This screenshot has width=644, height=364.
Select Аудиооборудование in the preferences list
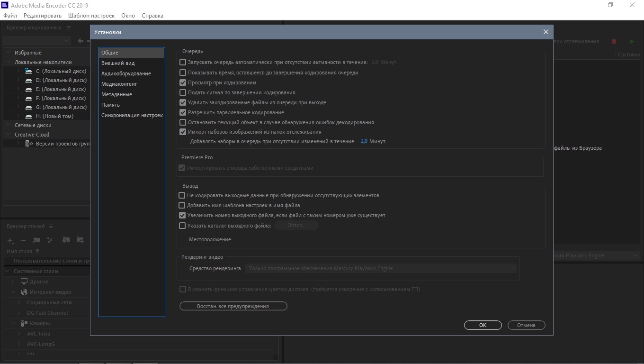tap(126, 73)
